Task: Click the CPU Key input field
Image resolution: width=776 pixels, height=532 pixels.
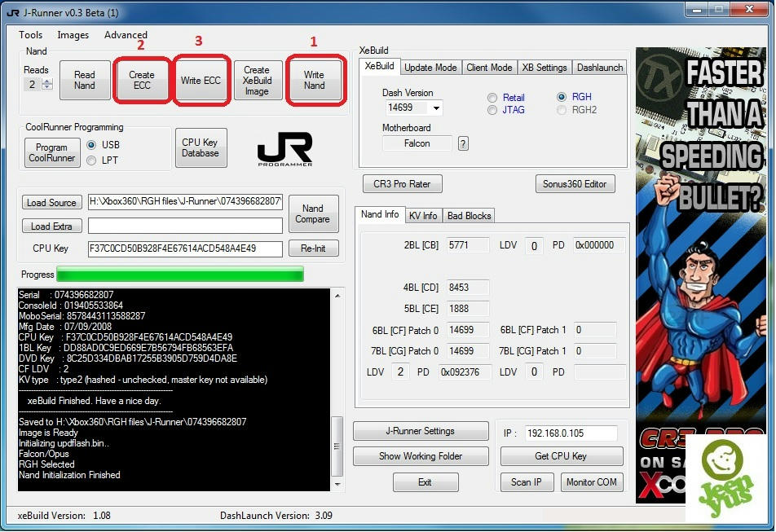Action: click(185, 248)
